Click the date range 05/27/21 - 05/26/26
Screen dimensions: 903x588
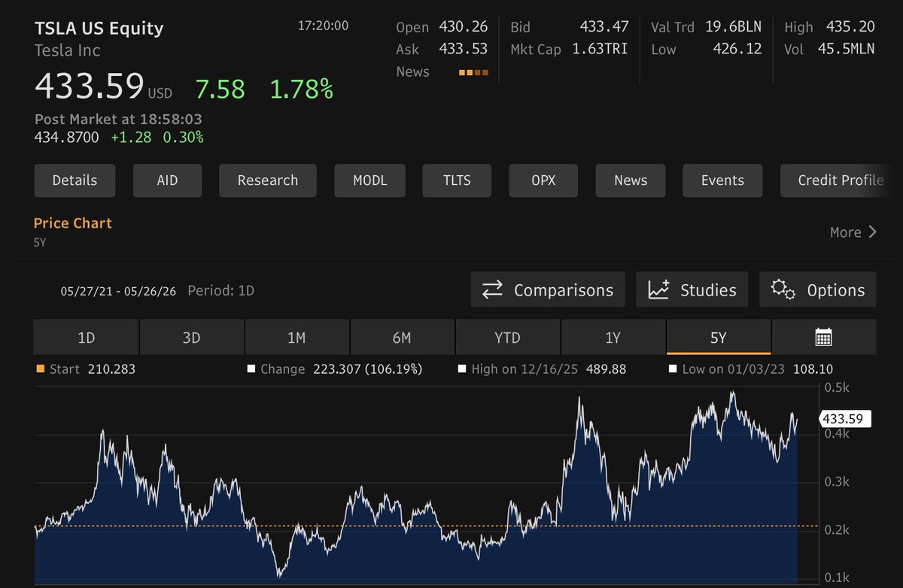(x=118, y=291)
